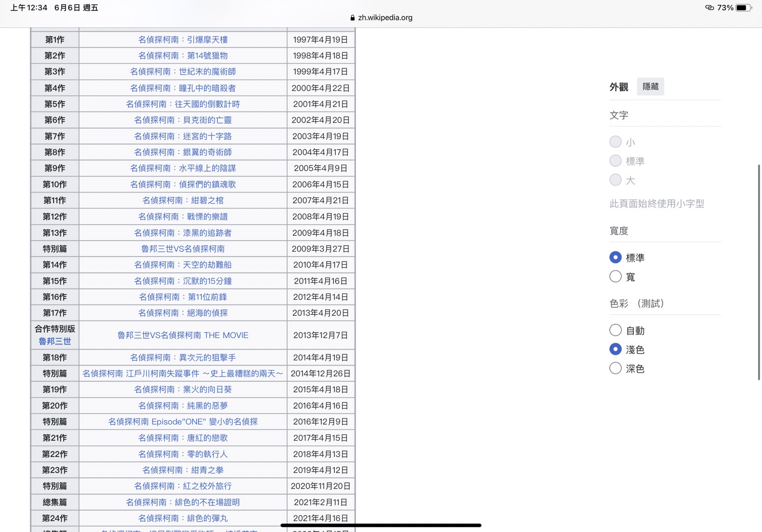This screenshot has width=762, height=532.
Task: Open 名偵探柯南：緋色的不在場證明 link
Action: pyautogui.click(x=183, y=502)
